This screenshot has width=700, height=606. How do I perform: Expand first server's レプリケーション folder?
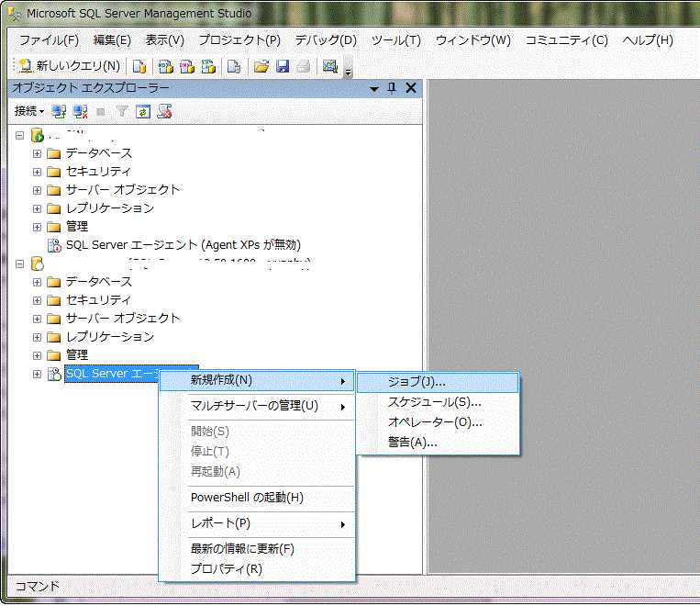[37, 208]
